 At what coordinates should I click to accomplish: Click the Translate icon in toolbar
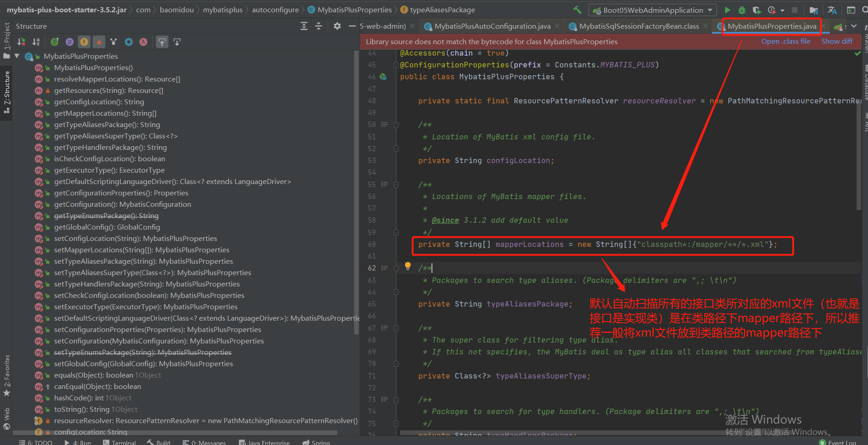pos(832,10)
